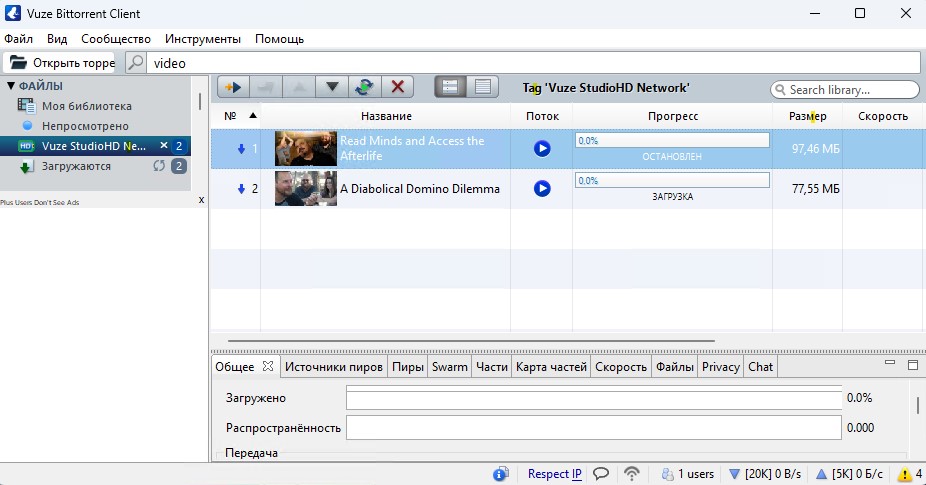Open the Инструменты menu

point(203,39)
